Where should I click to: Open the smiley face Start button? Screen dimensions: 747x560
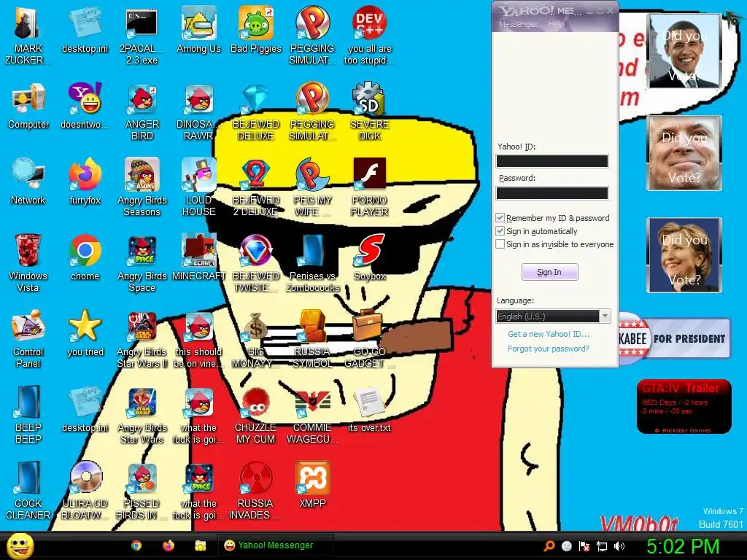pyautogui.click(x=20, y=545)
